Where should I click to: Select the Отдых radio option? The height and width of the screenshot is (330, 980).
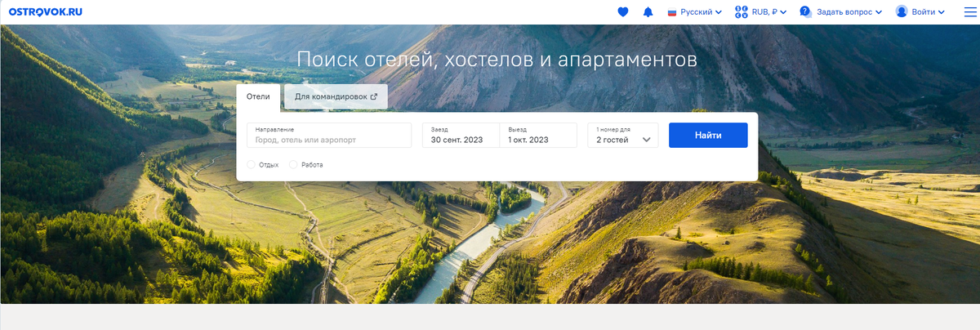[251, 164]
